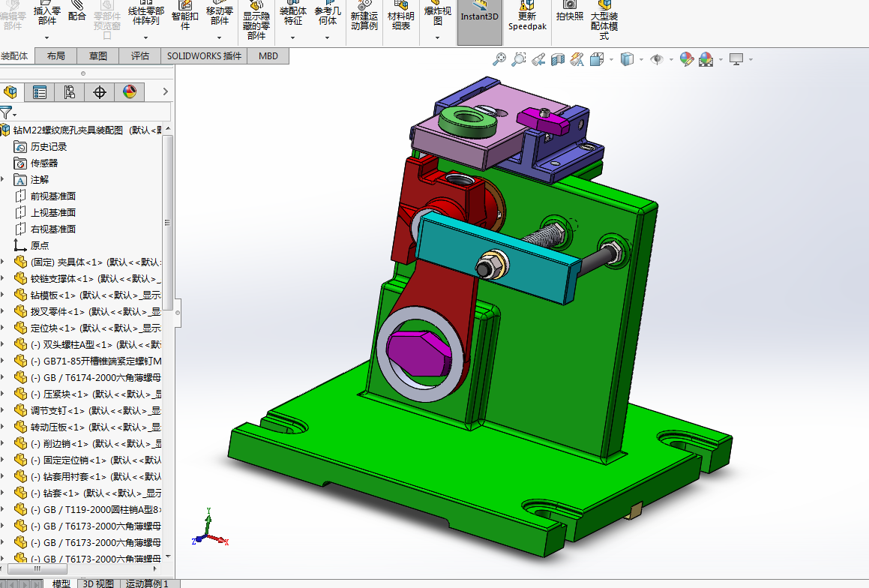
Task: Click the Section View icon
Action: click(558, 59)
